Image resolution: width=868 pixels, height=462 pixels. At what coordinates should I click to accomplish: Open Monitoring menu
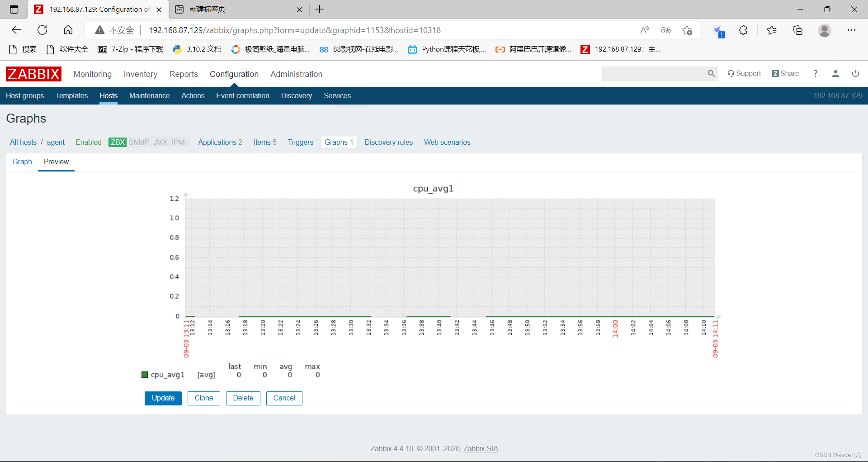93,74
